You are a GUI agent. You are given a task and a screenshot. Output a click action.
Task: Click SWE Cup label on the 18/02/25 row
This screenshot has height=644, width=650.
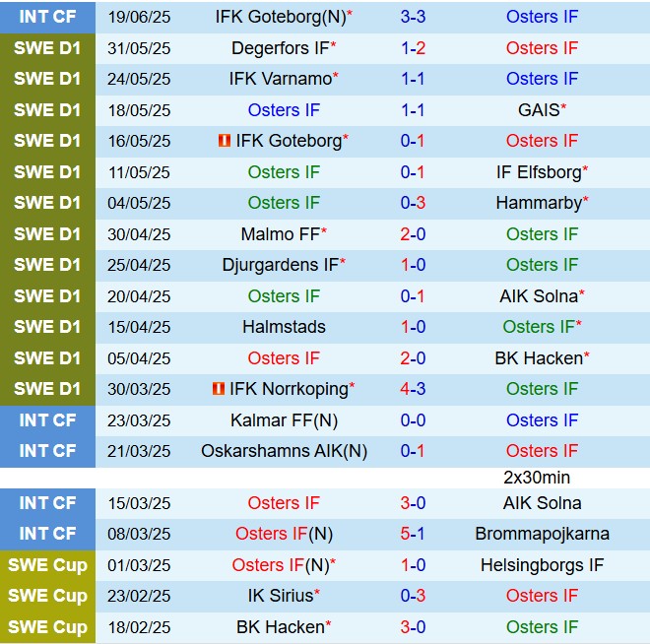[48, 627]
